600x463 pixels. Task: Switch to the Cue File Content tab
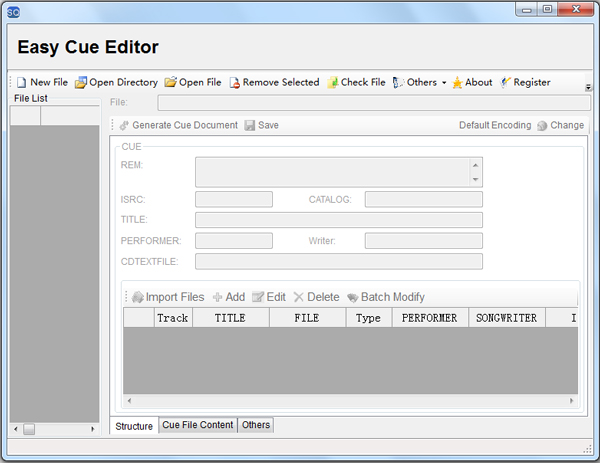(198, 425)
